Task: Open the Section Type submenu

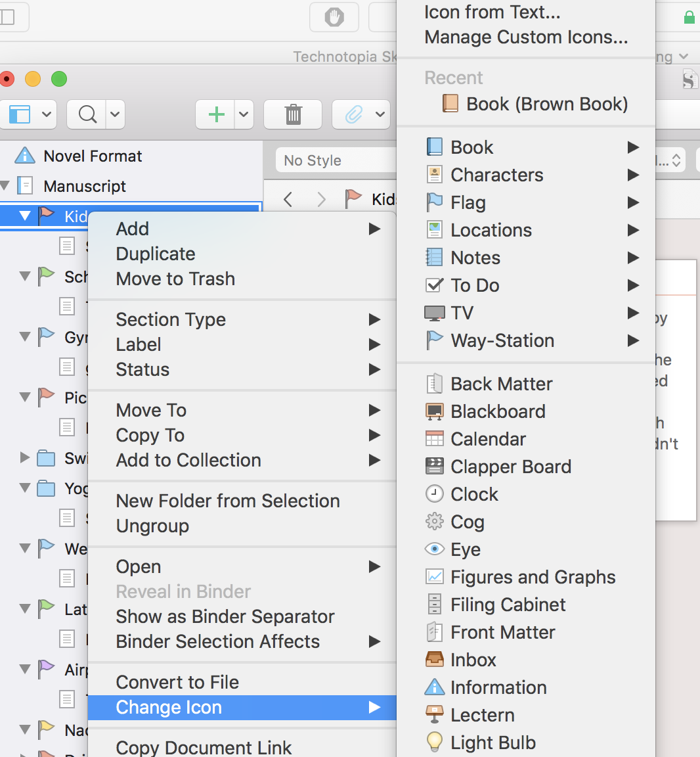Action: (242, 319)
